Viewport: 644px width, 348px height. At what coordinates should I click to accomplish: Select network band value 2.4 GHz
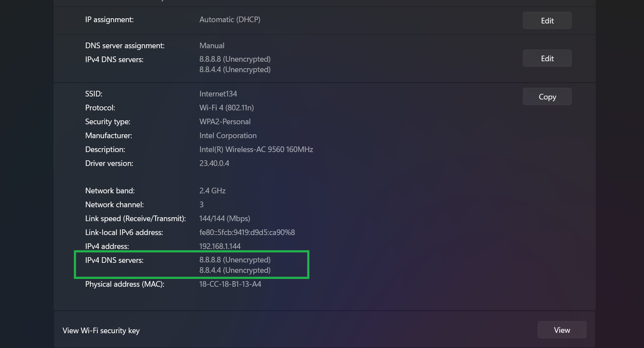click(212, 191)
